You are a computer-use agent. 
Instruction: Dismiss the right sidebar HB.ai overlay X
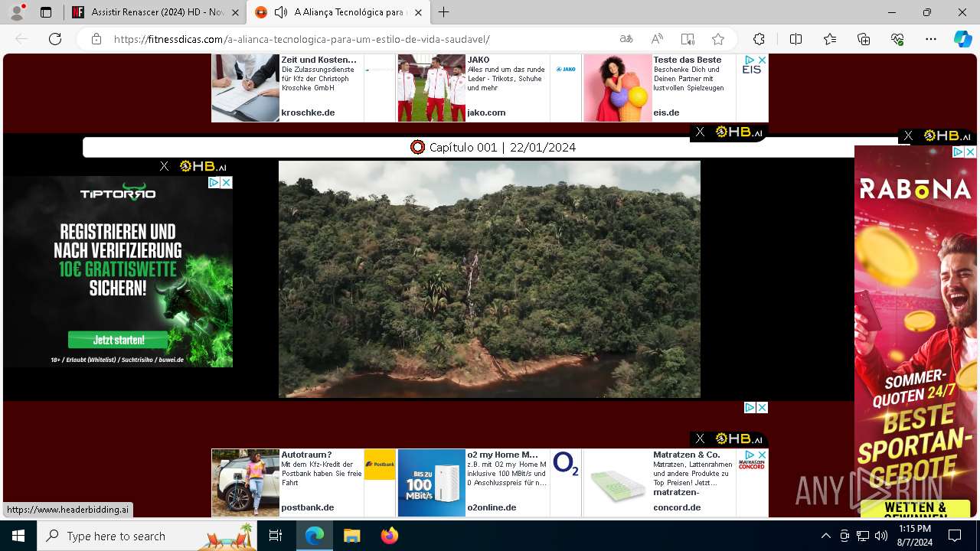(908, 135)
